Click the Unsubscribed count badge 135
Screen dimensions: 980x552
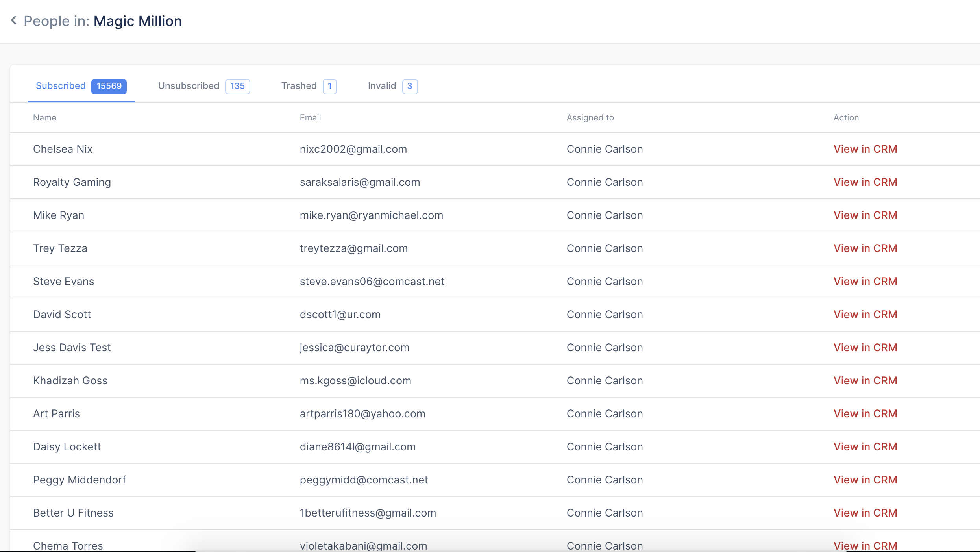click(238, 85)
